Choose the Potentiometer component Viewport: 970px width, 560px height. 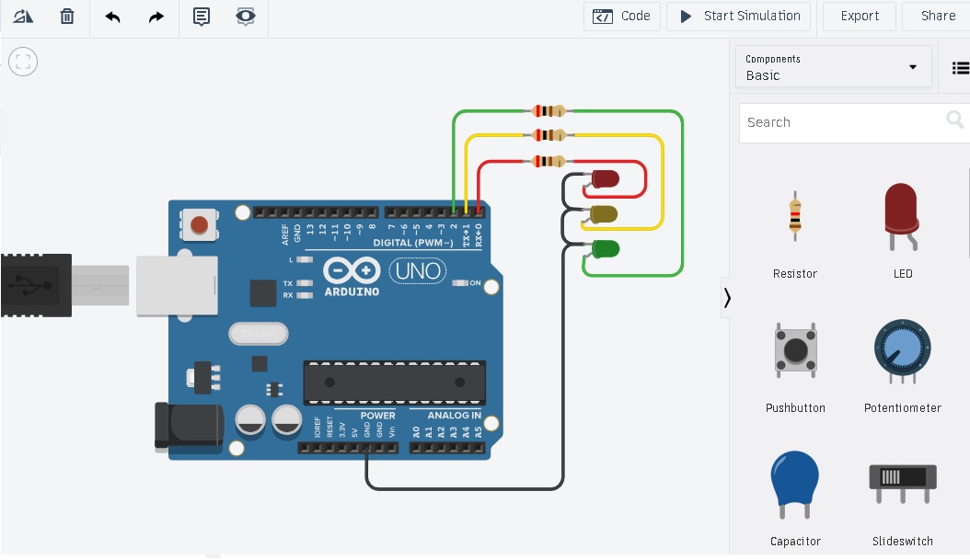tap(901, 350)
